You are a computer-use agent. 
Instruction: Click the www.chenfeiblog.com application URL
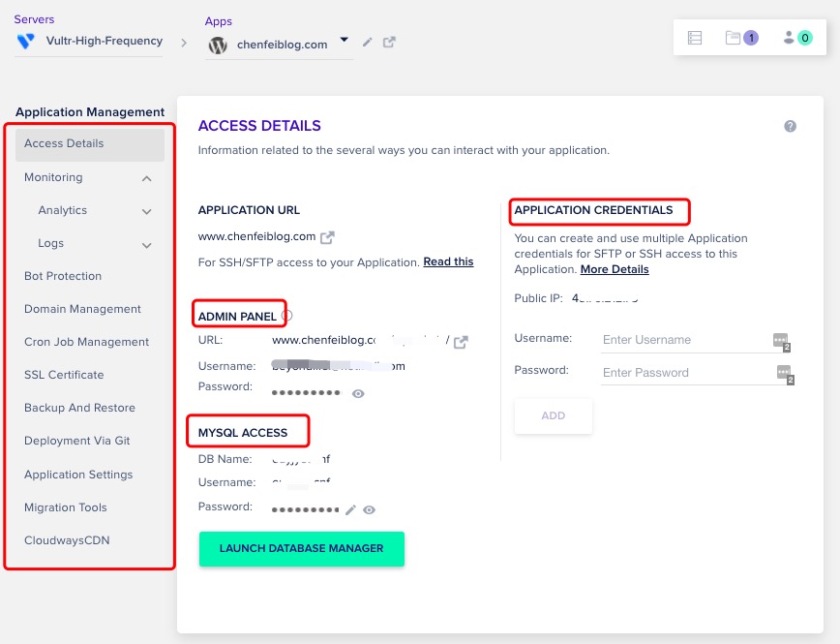256,236
